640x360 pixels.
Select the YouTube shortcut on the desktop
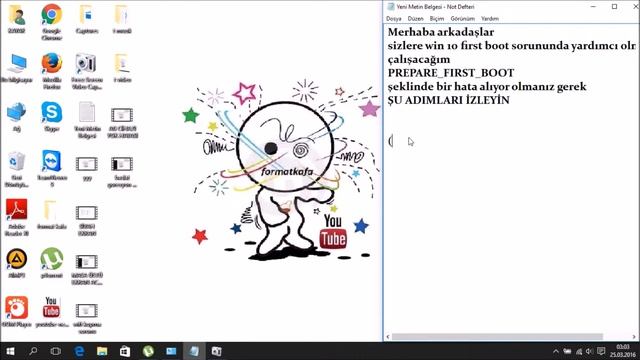51,313
